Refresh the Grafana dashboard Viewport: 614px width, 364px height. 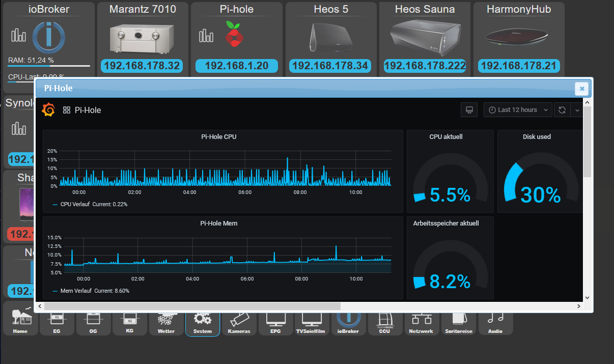tap(562, 110)
